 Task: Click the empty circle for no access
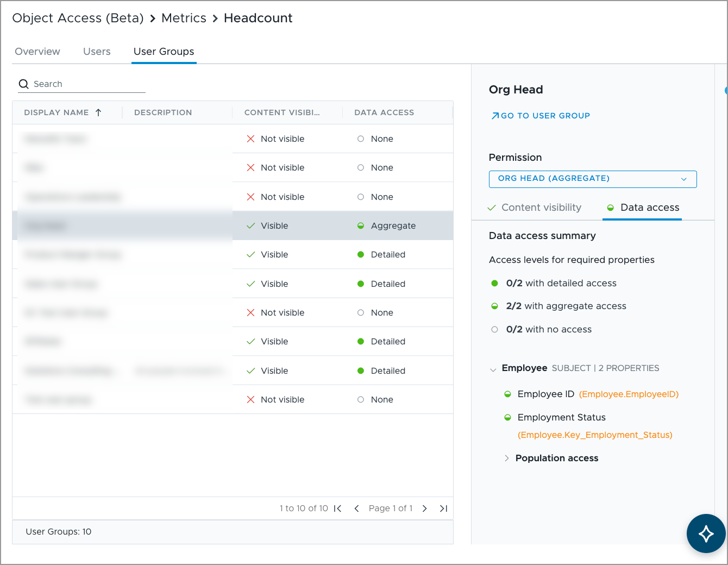pos(494,329)
